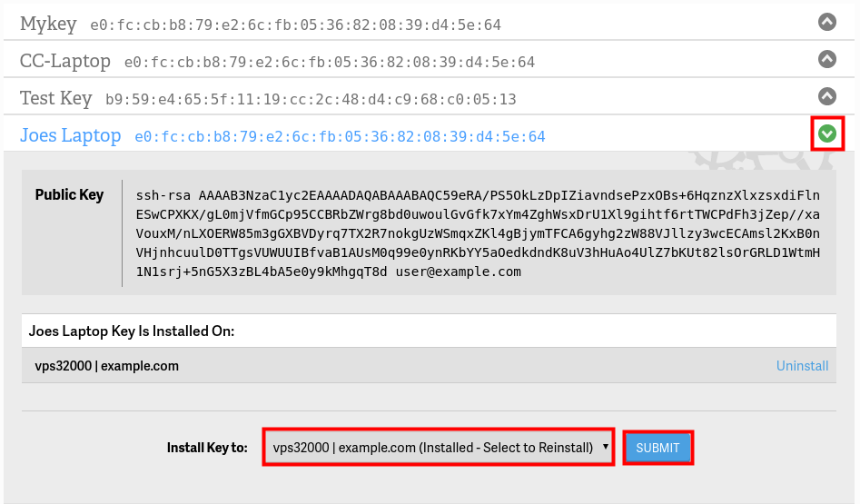The image size is (860, 504).
Task: Collapse Joes Laptop with green chevron icon
Action: point(826,134)
